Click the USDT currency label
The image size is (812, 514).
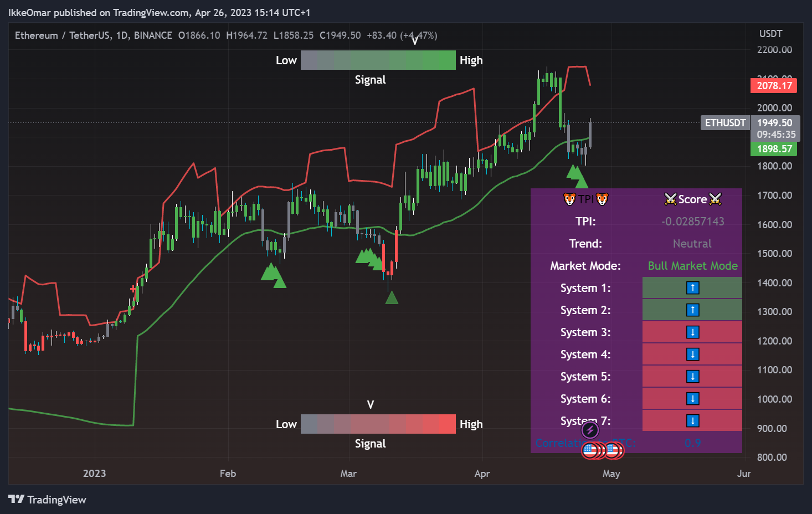click(x=770, y=33)
